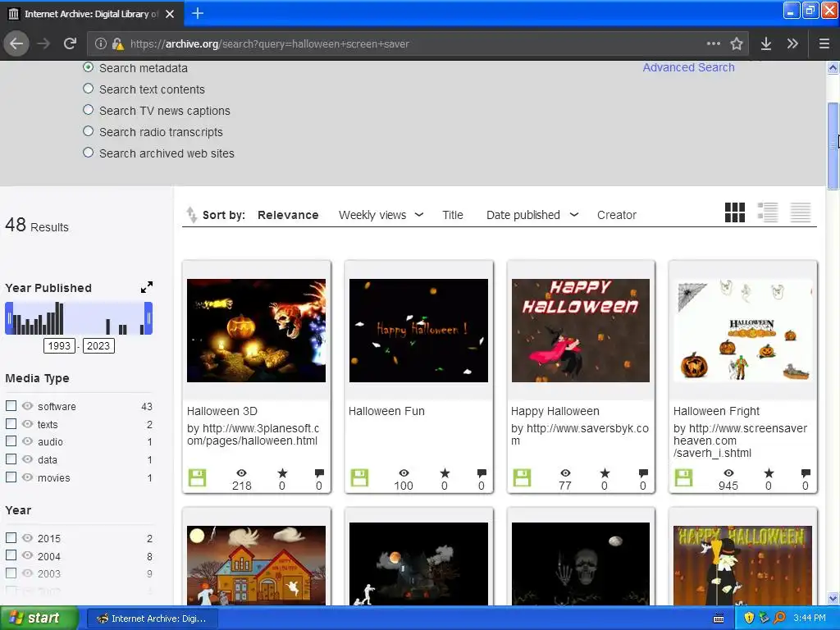Click floppy icon on Happy Halloween card

(522, 477)
